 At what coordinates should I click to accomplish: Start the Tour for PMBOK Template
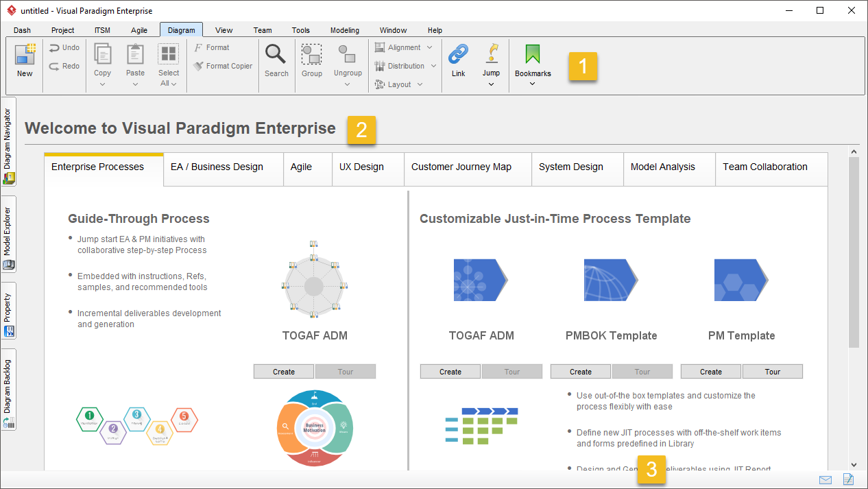coord(642,371)
